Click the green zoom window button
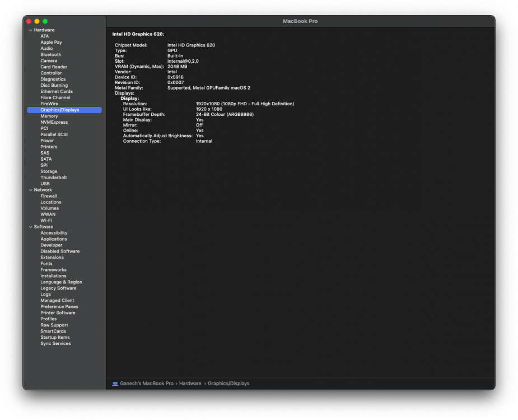 pos(45,21)
